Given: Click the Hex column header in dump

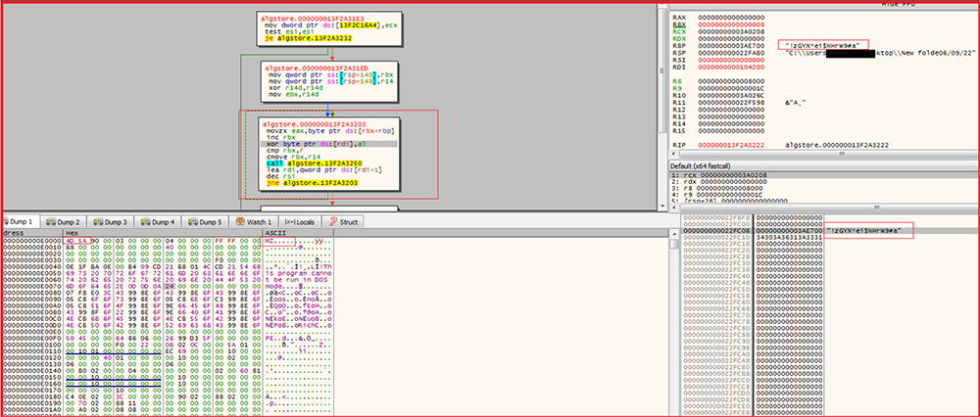Looking at the screenshot, I should pyautogui.click(x=73, y=233).
